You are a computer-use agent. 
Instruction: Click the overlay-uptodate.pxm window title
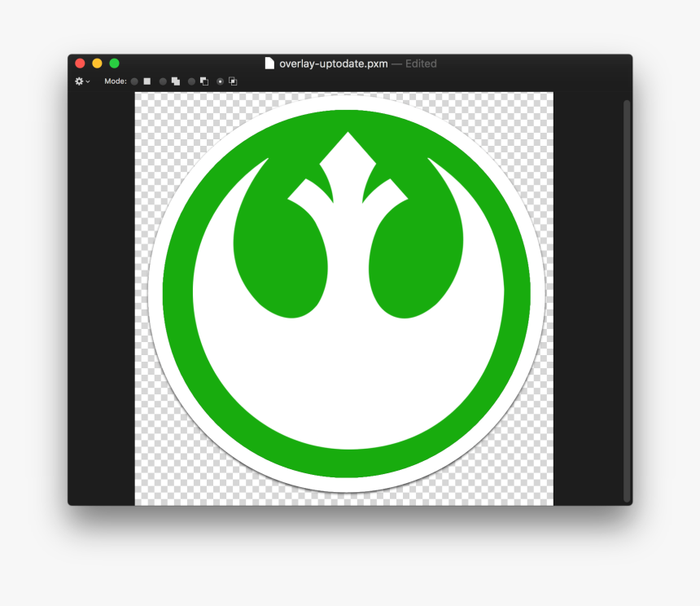[x=334, y=64]
